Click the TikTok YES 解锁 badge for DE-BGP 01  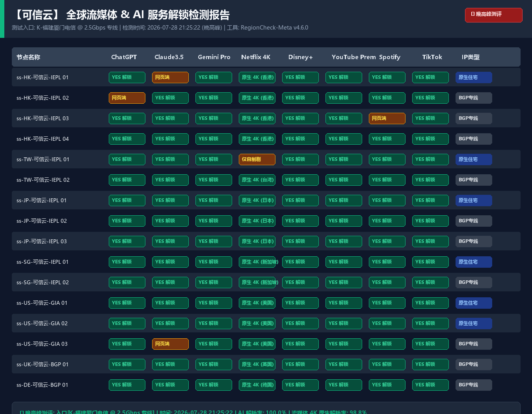(x=430, y=385)
